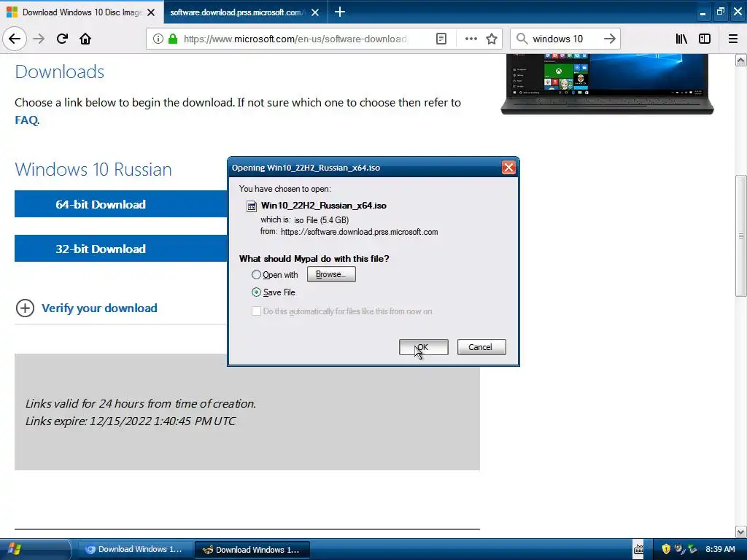Screen dimensions: 747x560
Task: Go back to the previous page
Action: (15, 39)
